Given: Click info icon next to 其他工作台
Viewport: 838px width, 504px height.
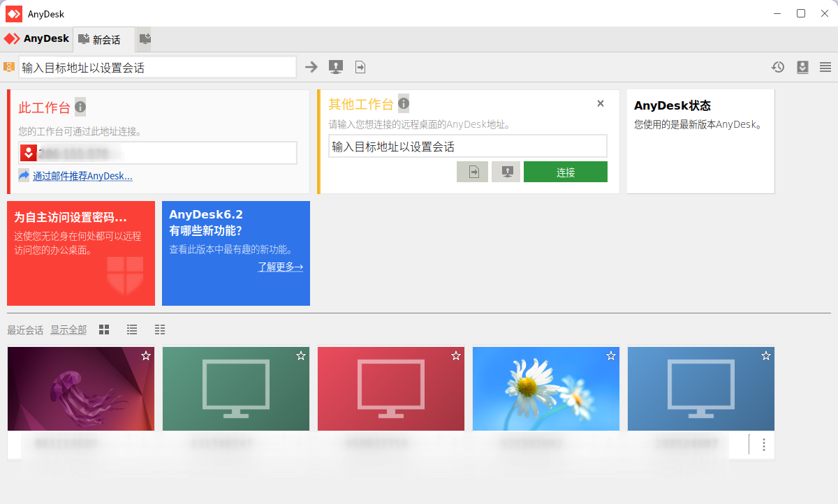Looking at the screenshot, I should (x=404, y=104).
